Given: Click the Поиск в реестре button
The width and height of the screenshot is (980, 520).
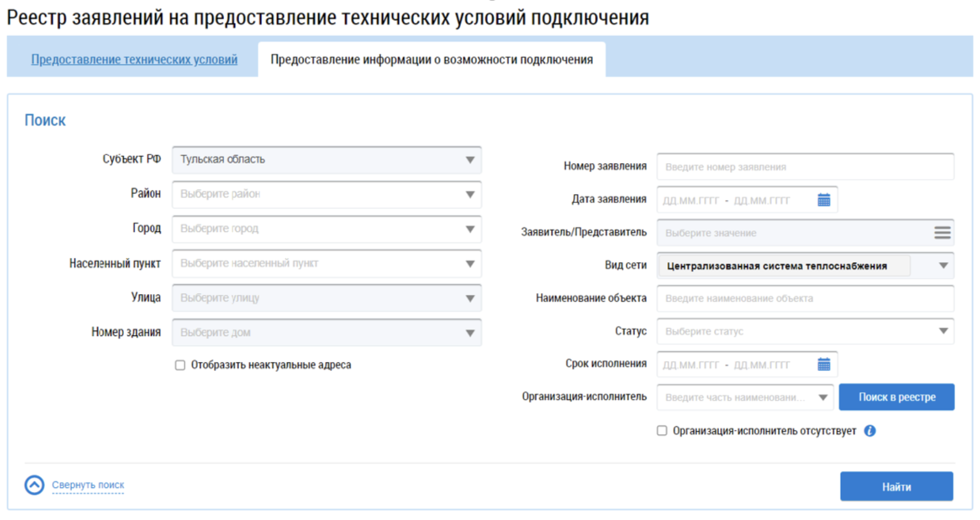Looking at the screenshot, I should (896, 397).
